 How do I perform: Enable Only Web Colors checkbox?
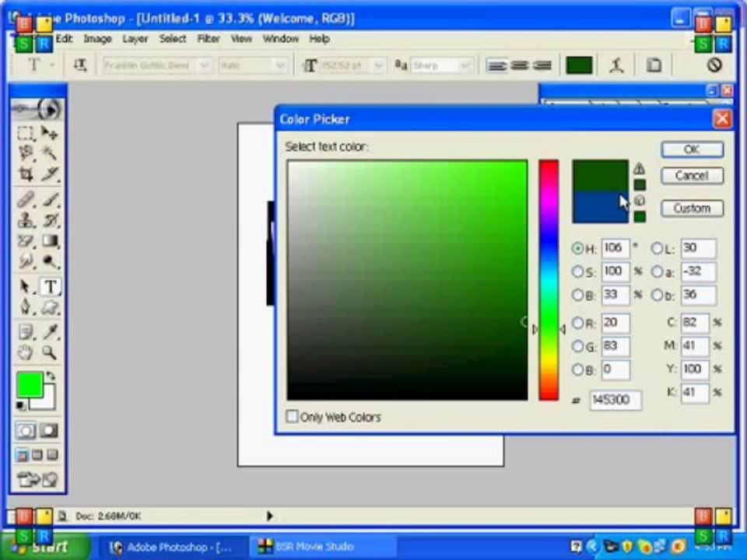tap(292, 416)
